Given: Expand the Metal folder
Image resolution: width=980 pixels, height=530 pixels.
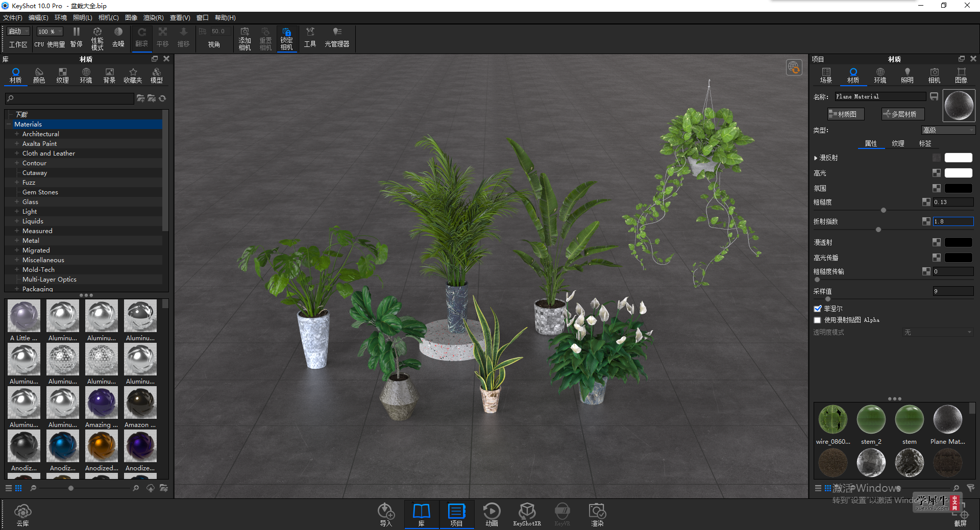Looking at the screenshot, I should (x=17, y=240).
